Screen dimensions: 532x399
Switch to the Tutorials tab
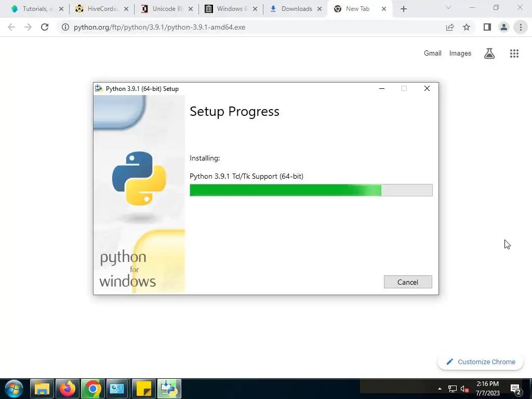(34, 9)
